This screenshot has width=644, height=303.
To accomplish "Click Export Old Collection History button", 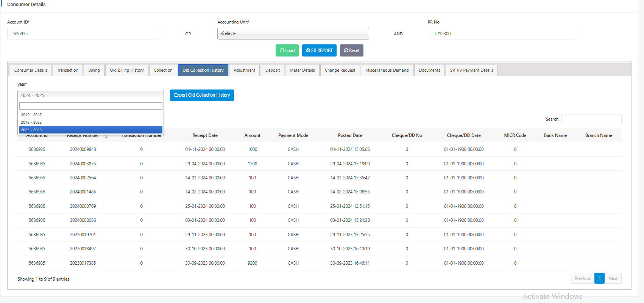I will [202, 95].
